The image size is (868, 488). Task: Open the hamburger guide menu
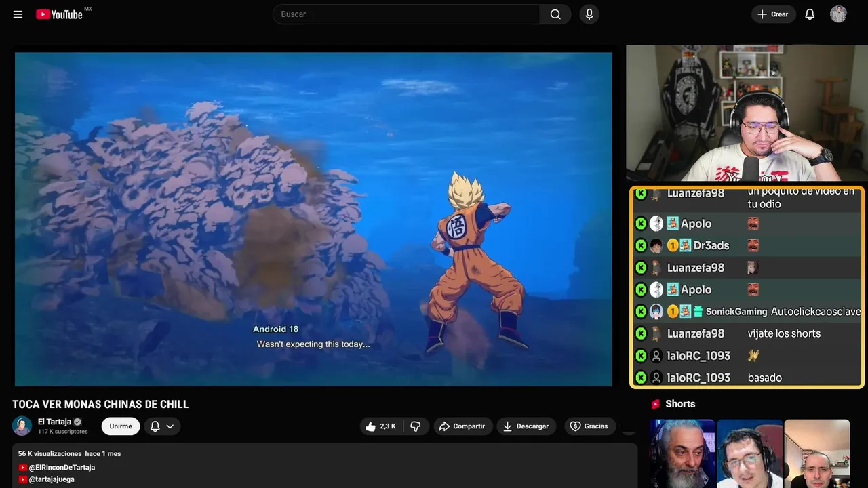pos(18,14)
